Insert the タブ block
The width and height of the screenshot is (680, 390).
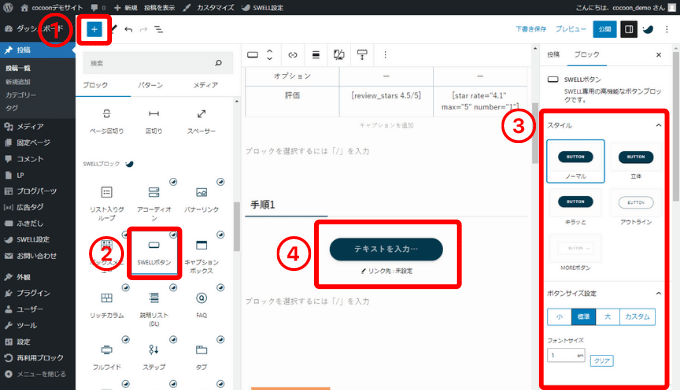point(201,357)
